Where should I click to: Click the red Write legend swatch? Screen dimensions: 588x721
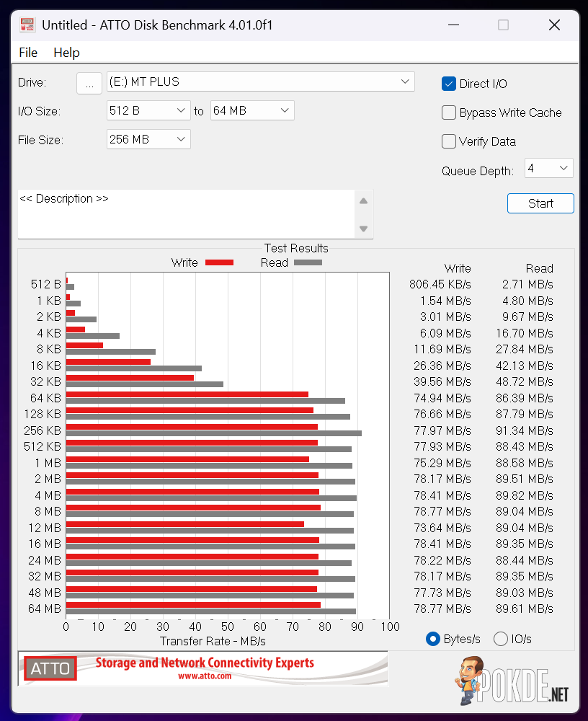click(x=219, y=262)
